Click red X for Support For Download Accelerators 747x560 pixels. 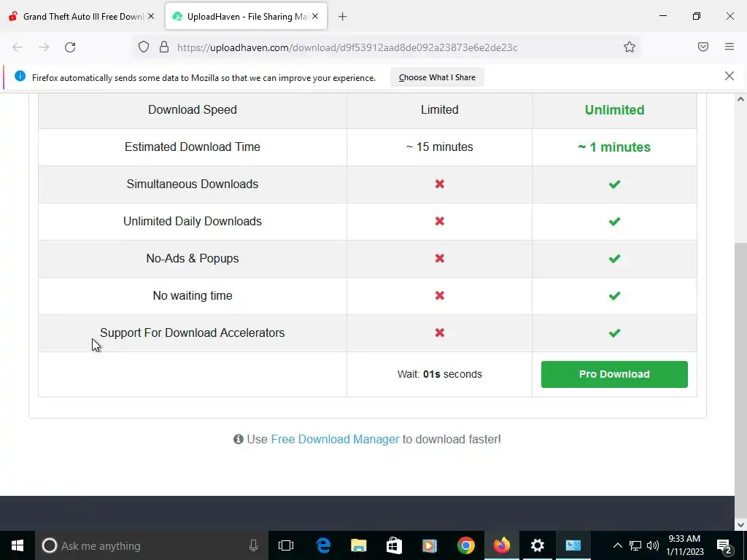[439, 332]
